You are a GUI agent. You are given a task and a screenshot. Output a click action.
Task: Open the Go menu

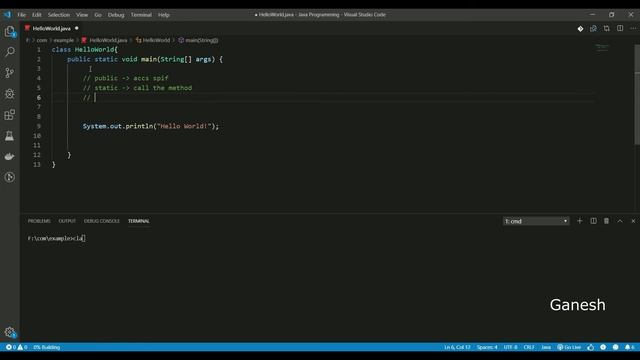[98, 15]
